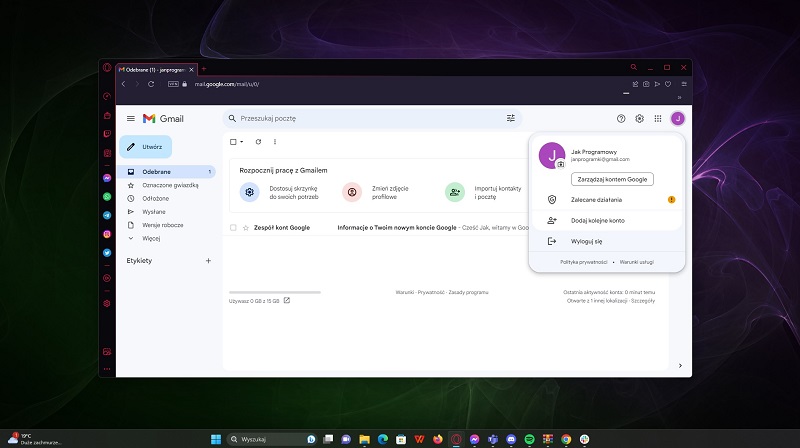Click the Przeszukaj pocztę search field

[x=370, y=118]
